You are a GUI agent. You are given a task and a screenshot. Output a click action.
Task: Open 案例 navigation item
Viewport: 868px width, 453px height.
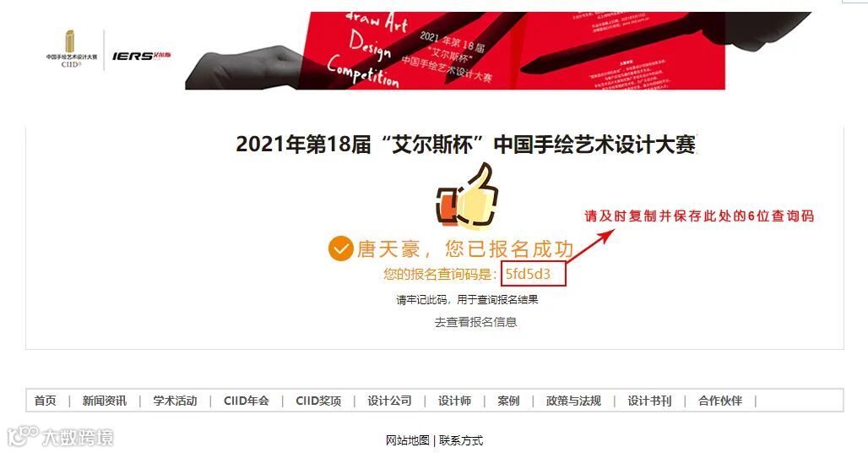click(508, 401)
